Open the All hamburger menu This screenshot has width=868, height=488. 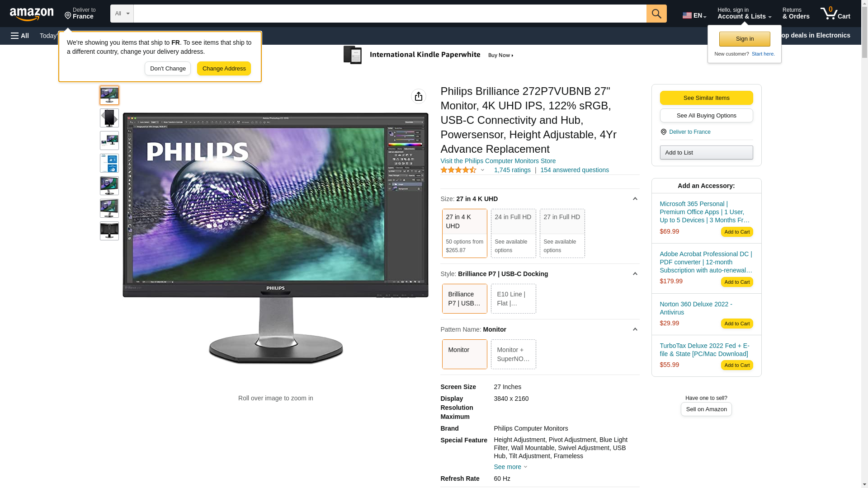coord(20,36)
